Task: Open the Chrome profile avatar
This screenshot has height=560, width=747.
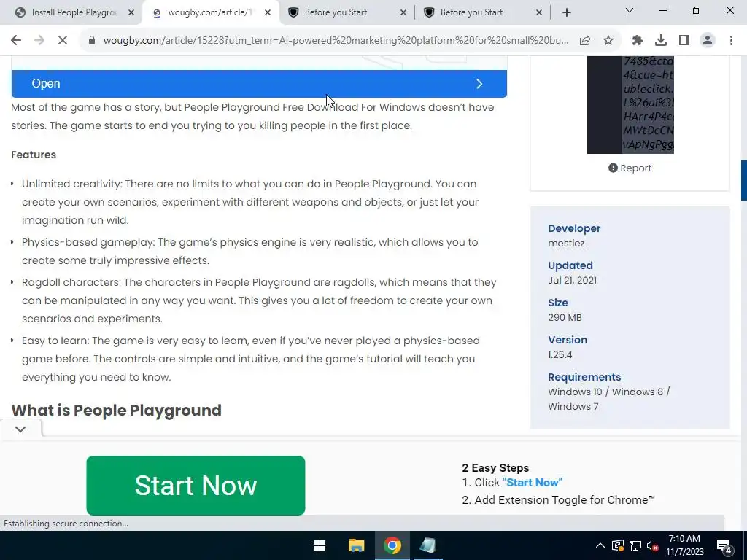Action: click(708, 41)
